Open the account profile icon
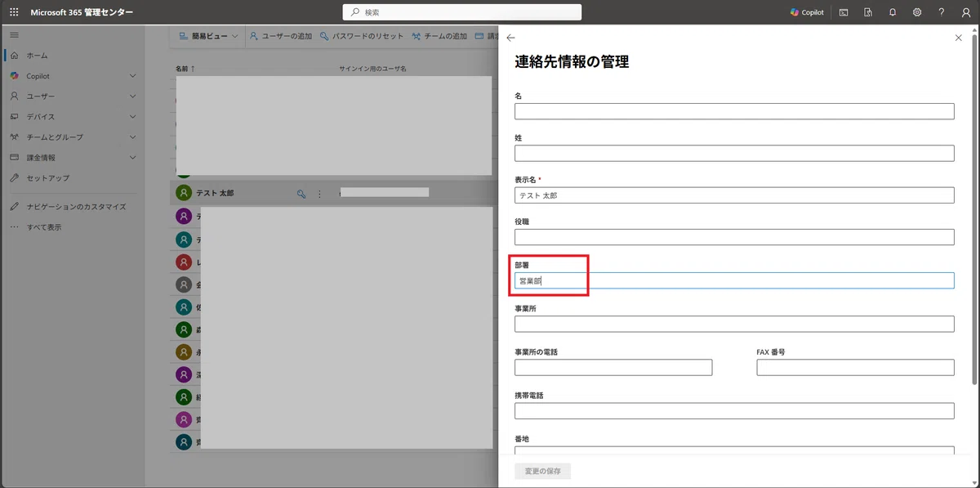Image resolution: width=980 pixels, height=488 pixels. tap(965, 12)
